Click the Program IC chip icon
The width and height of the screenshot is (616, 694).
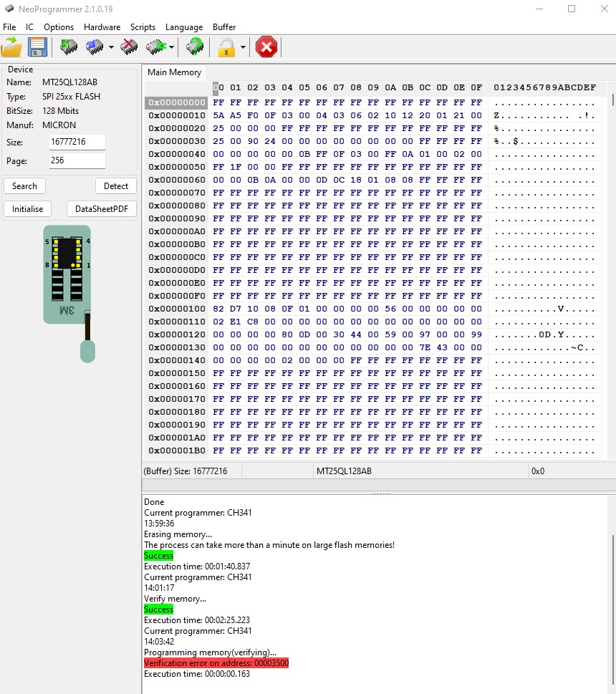(95, 47)
